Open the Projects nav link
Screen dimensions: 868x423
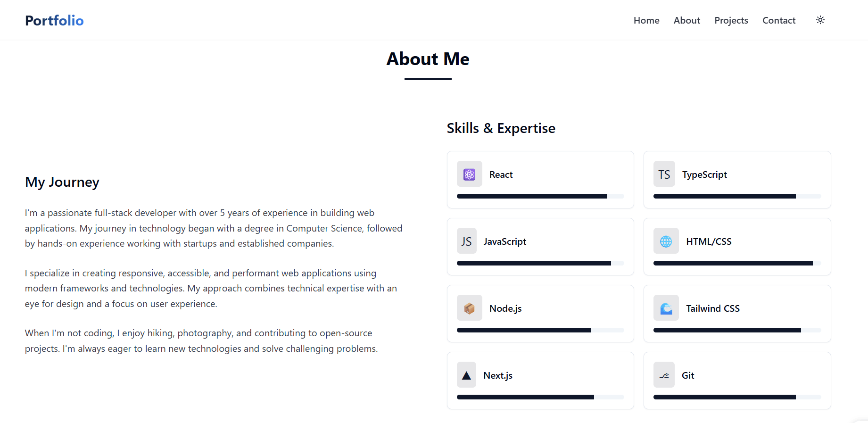pos(731,20)
